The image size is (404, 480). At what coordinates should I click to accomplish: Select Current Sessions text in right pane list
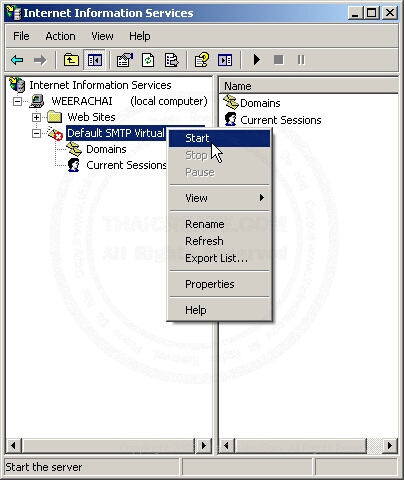[x=281, y=120]
